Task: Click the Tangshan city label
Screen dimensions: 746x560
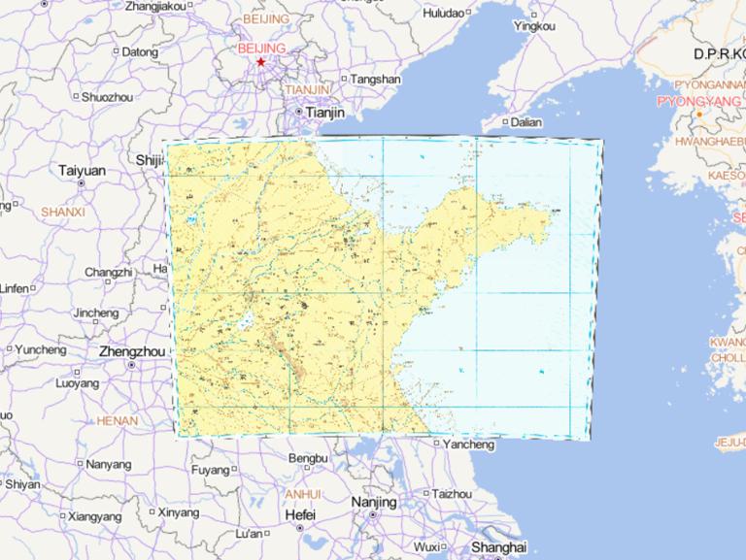Action: [375, 80]
